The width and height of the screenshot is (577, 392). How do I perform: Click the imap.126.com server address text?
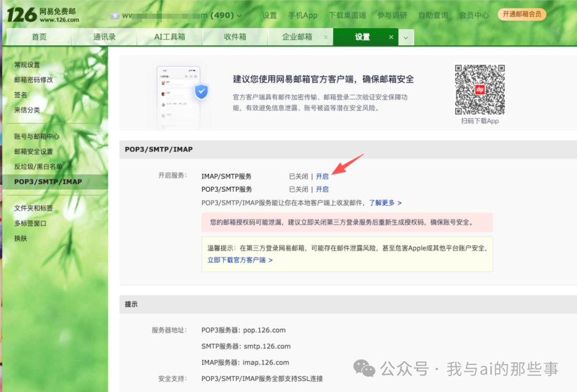(266, 363)
